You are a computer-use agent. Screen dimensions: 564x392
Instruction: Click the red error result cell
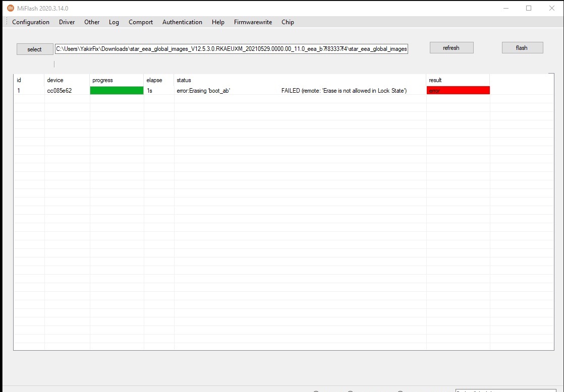pos(458,91)
